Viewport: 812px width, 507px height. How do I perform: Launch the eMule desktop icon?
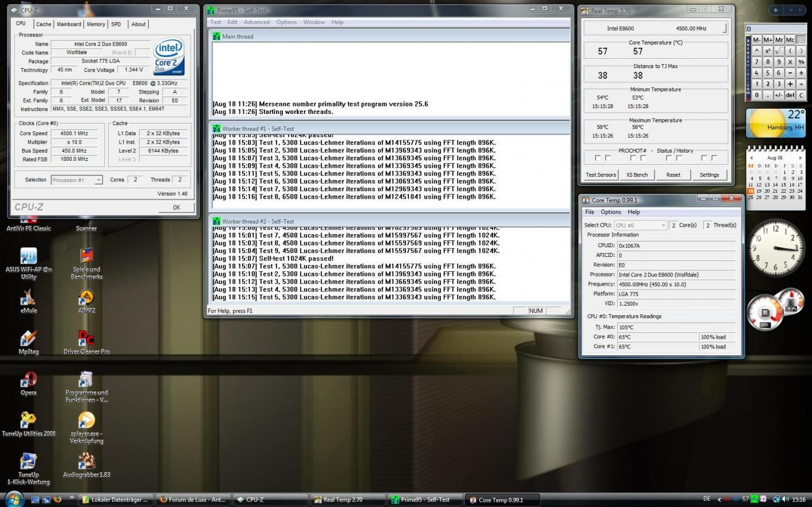pyautogui.click(x=29, y=301)
